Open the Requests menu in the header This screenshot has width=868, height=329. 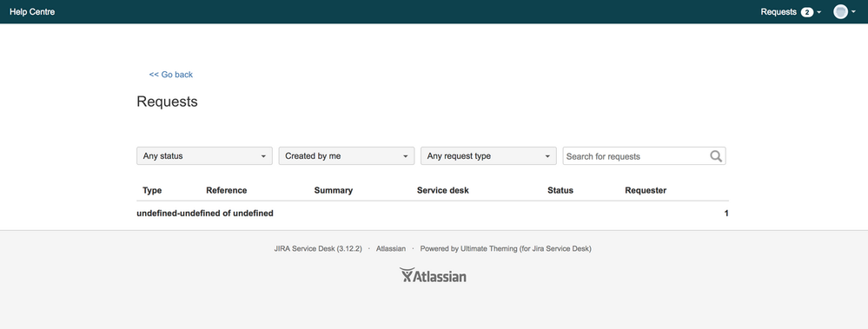point(791,11)
